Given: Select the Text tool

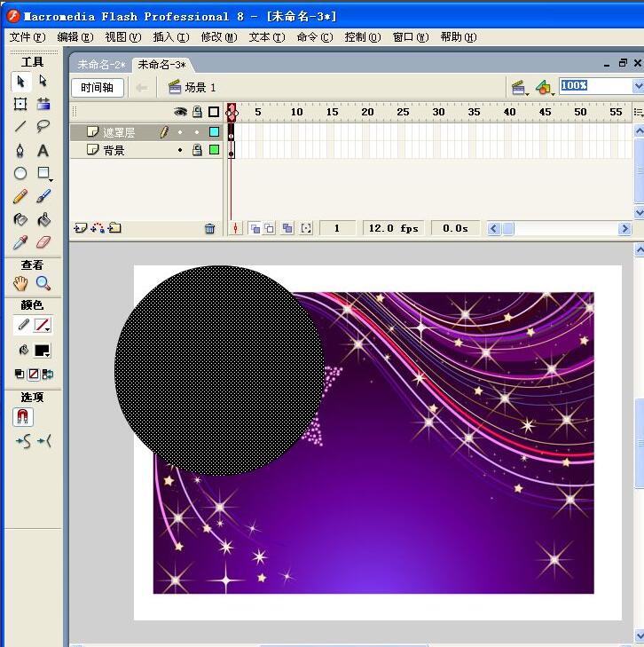Looking at the screenshot, I should tap(43, 151).
